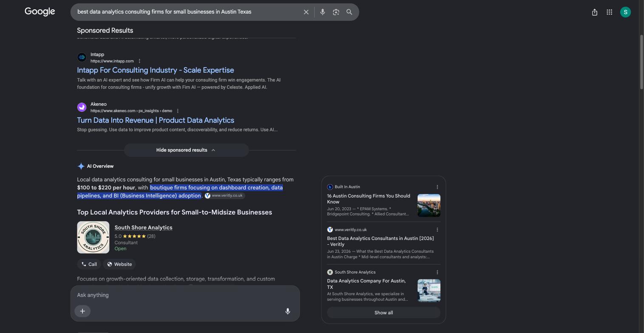The width and height of the screenshot is (644, 333).
Task: Click the Top Local Analytics Providers heading
Action: tap(175, 212)
